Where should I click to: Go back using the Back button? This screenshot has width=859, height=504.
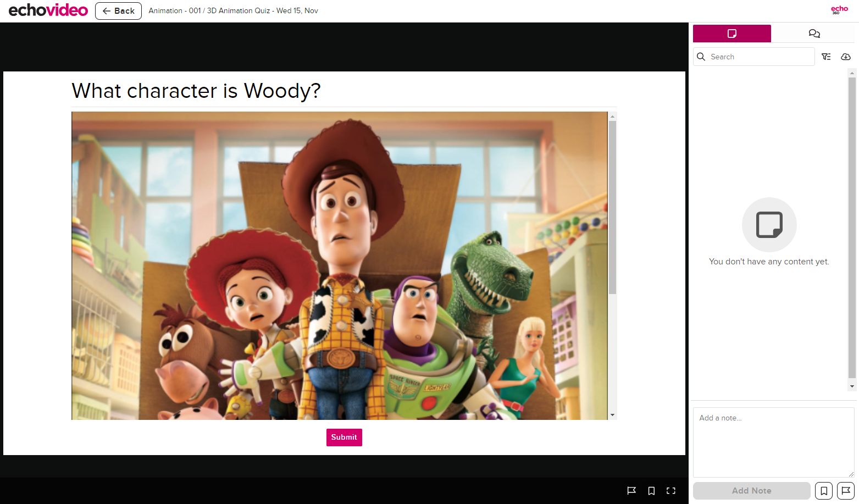click(118, 11)
